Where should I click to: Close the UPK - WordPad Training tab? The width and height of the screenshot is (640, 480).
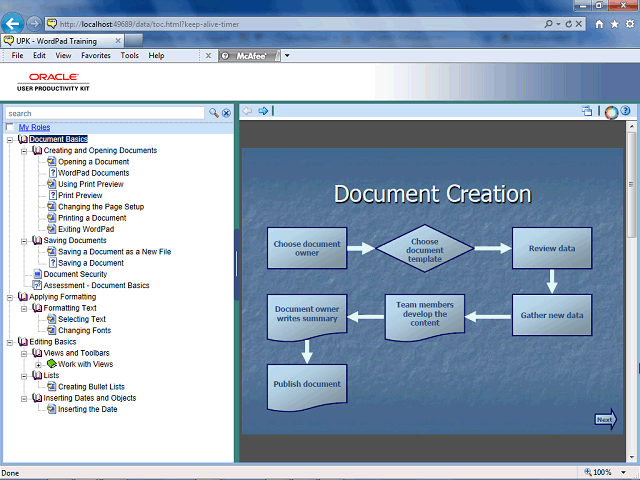[118, 41]
